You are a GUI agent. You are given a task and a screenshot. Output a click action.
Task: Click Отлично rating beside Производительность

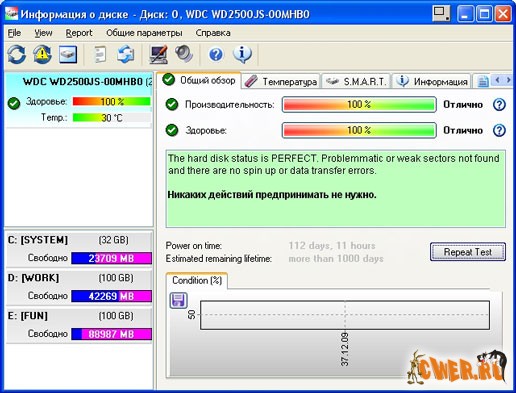(x=463, y=105)
